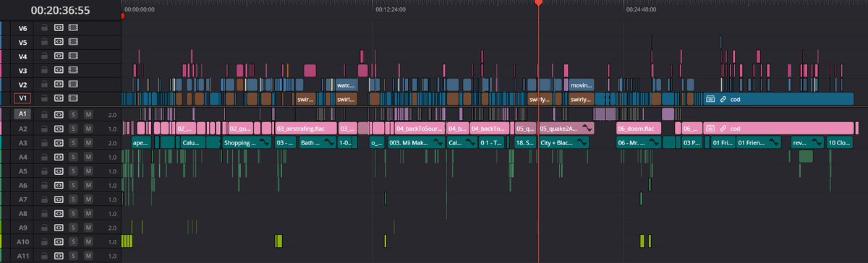Lock audio track A1
This screenshot has height=263, width=868.
click(x=44, y=114)
